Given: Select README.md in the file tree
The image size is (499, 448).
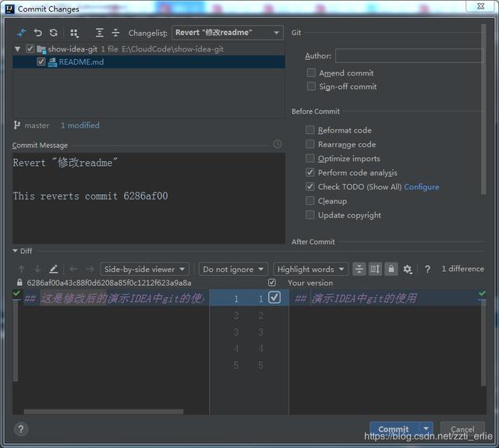Looking at the screenshot, I should tap(80, 62).
